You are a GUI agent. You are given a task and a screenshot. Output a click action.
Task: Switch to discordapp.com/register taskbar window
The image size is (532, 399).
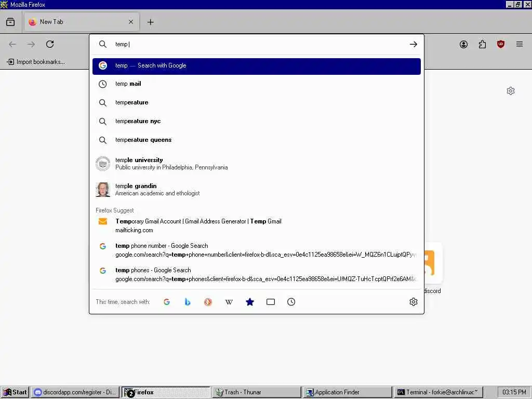click(76, 392)
